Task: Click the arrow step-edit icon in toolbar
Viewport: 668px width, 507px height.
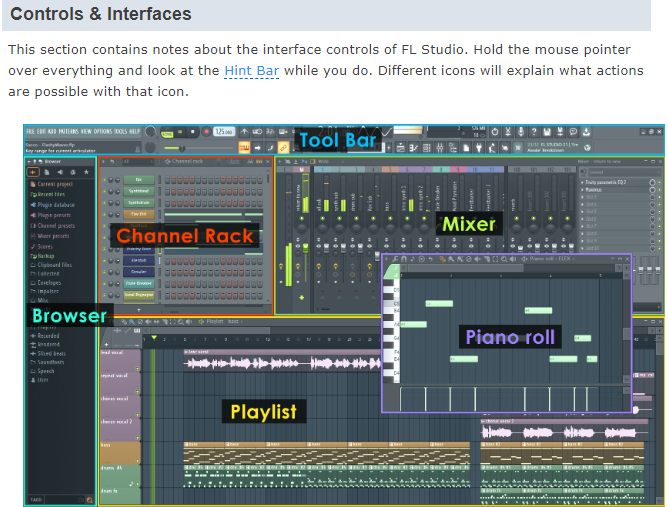Action: click(x=257, y=148)
